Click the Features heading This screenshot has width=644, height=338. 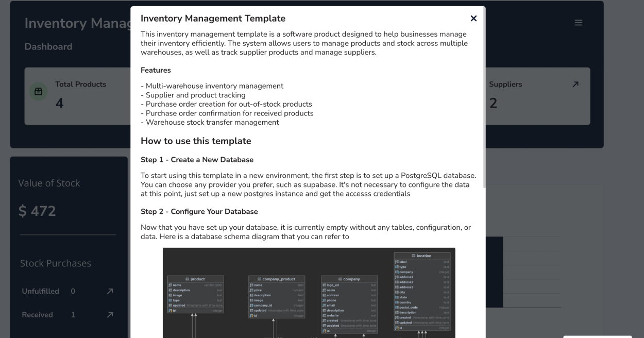[156, 70]
